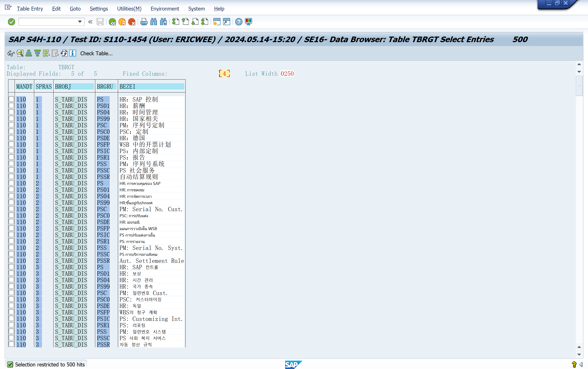588x369 pixels.
Task: Open the Table Entry menu
Action: pyautogui.click(x=30, y=9)
